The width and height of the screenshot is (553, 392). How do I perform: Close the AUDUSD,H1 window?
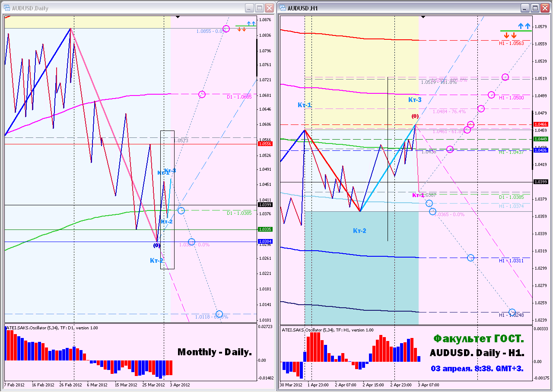click(545, 8)
